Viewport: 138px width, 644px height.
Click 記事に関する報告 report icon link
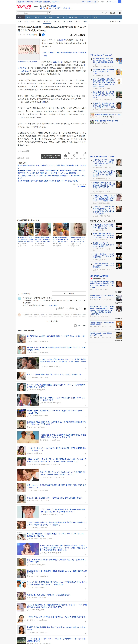point(24,158)
